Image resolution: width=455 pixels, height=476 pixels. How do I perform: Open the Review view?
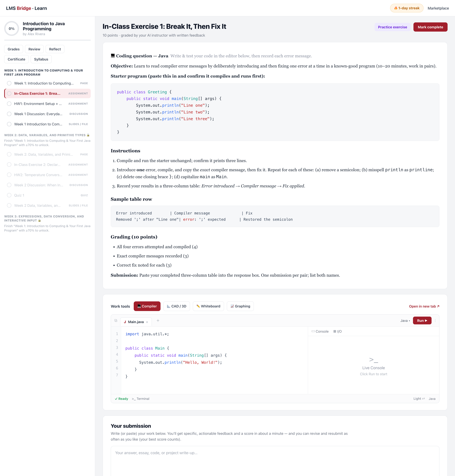click(34, 49)
